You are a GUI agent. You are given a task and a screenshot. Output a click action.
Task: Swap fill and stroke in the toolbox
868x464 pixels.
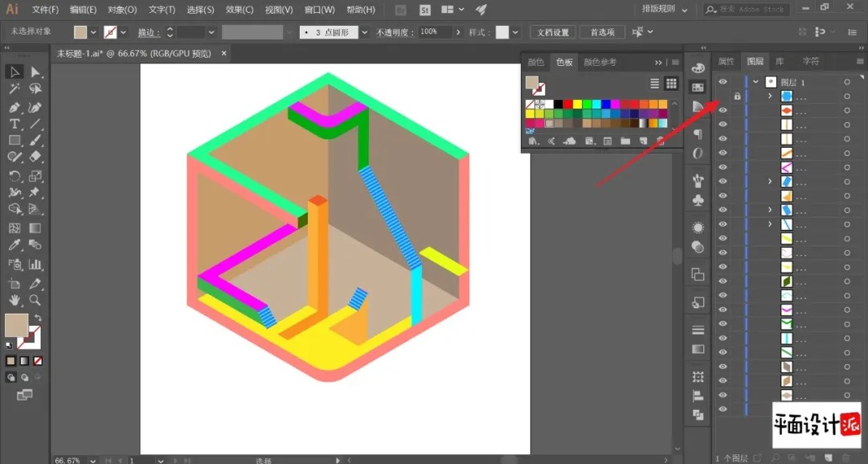point(38,318)
